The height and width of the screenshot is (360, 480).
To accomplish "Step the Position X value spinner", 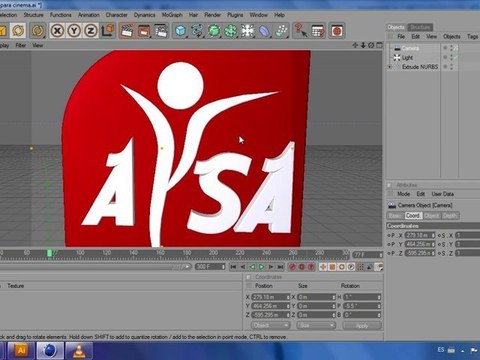I will click(288, 297).
